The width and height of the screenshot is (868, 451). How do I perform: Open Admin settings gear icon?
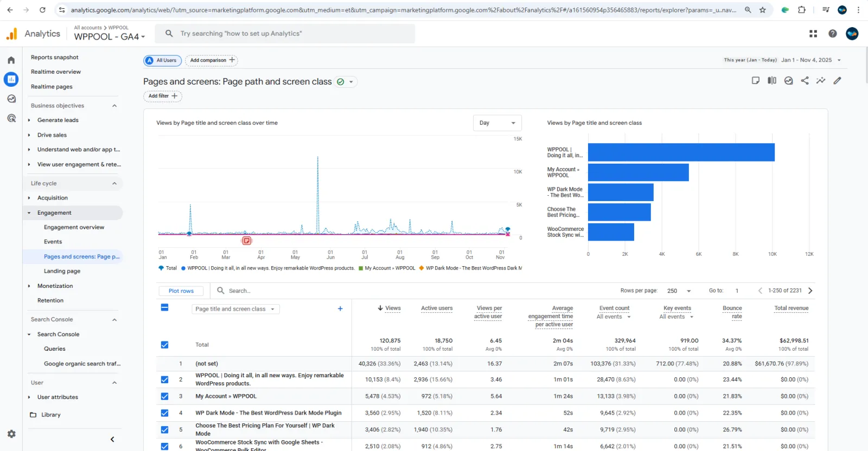11,434
